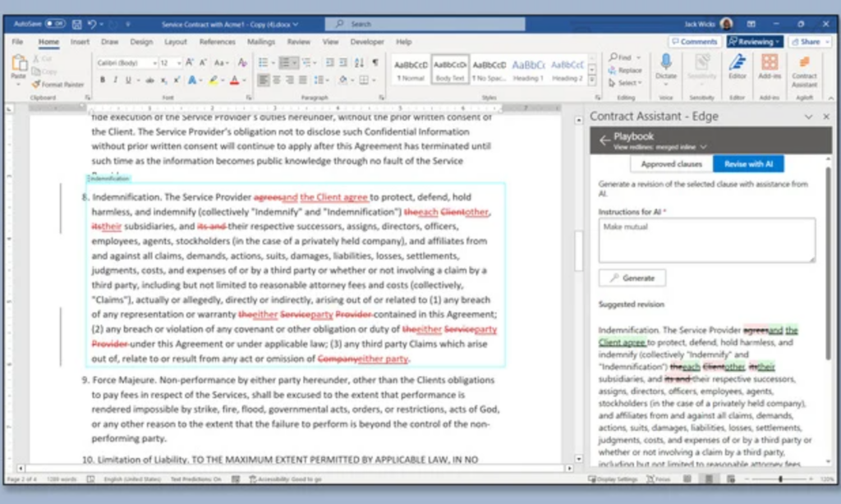Viewport: 841px width, 504px height.
Task: Open the References ribbon tab
Action: [x=217, y=42]
